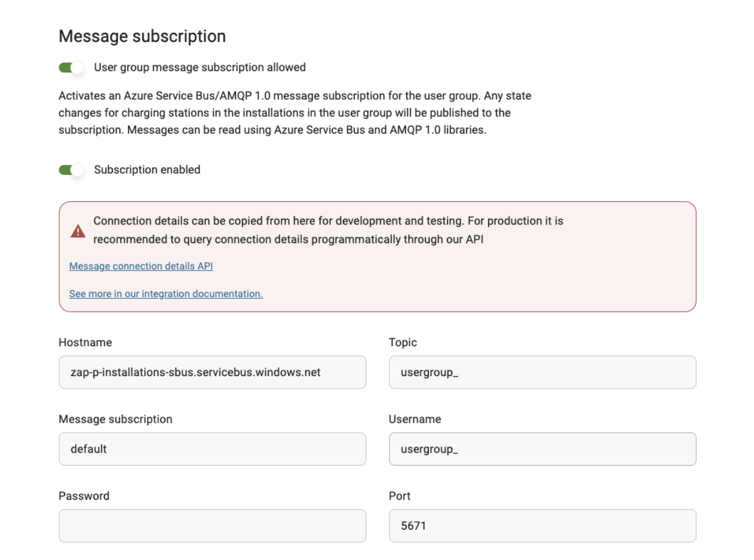Viewport: 754px width, 560px height.
Task: Disable the Subscription enabled switch
Action: click(71, 170)
